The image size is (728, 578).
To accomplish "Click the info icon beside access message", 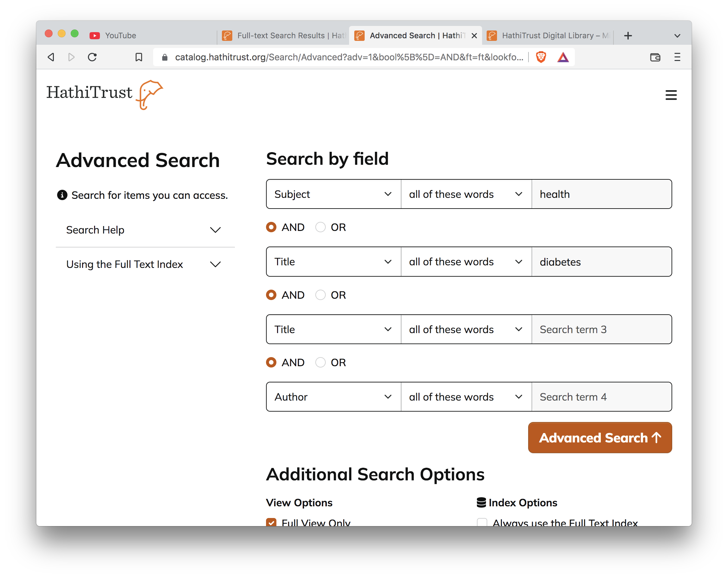I will click(62, 195).
